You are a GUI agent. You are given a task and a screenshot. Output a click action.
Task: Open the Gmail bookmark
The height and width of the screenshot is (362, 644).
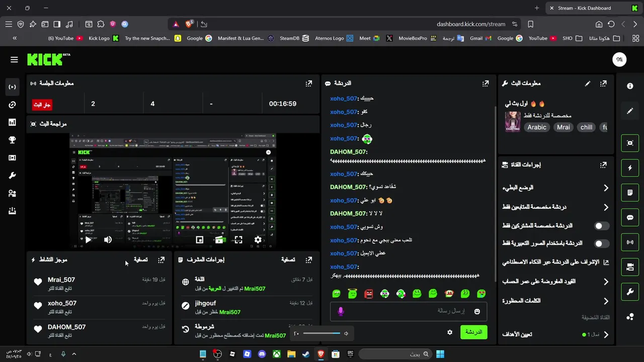[480, 38]
